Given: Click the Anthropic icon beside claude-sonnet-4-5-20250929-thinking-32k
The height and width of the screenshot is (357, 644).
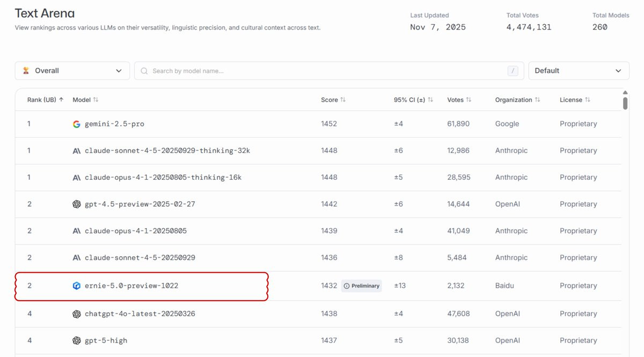Looking at the screenshot, I should 77,151.
